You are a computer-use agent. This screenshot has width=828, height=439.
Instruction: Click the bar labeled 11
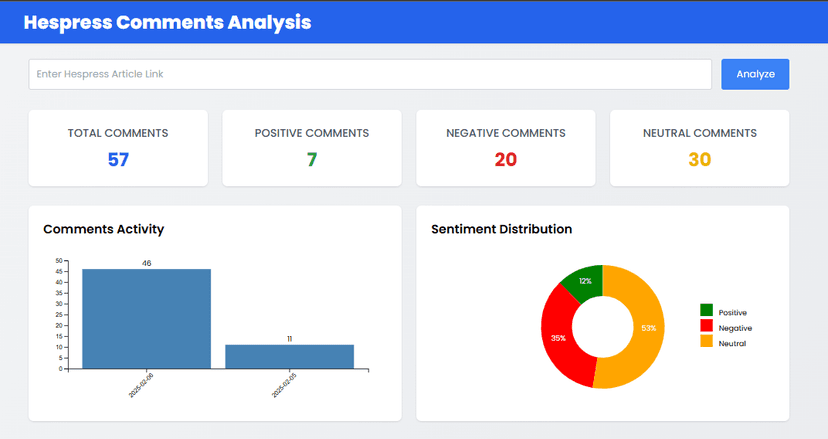(x=289, y=357)
